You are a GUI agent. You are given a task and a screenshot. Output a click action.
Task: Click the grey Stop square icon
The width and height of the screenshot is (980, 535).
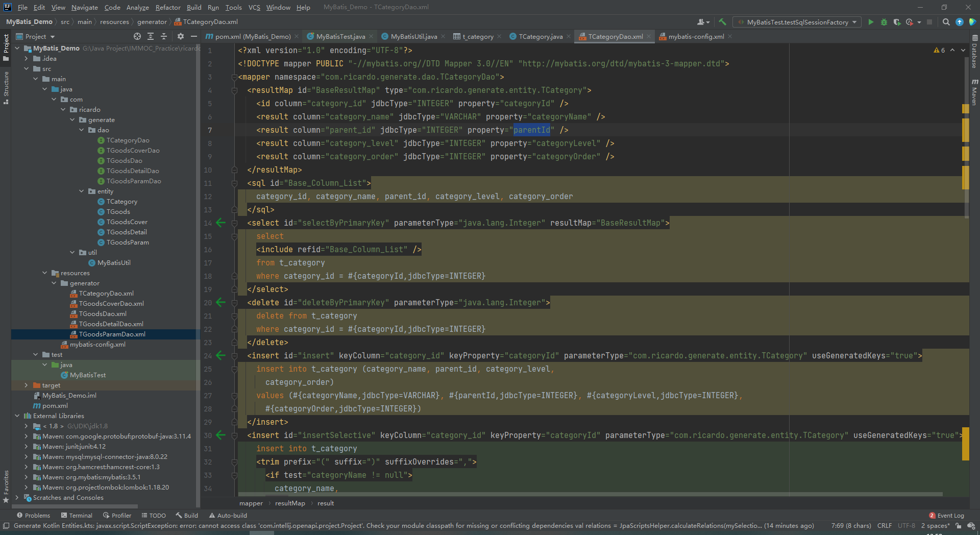tap(929, 22)
